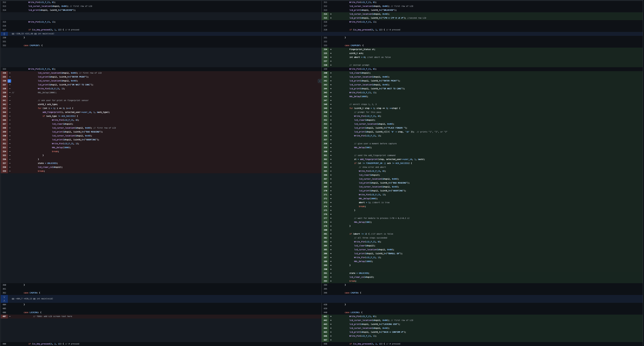Select right line number 363 with FINGERPRINT_OK check
The image size is (644, 346).
325,163
